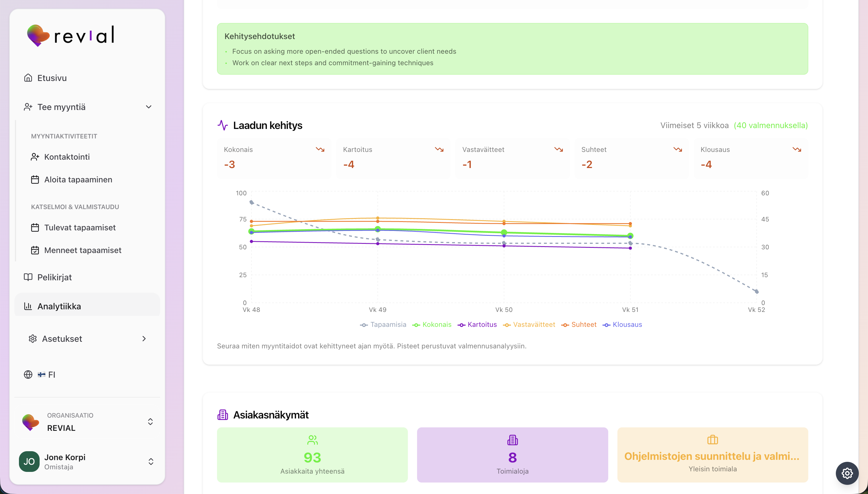Click the globe language icon
Screen dimensions: 868x494
click(x=28, y=375)
